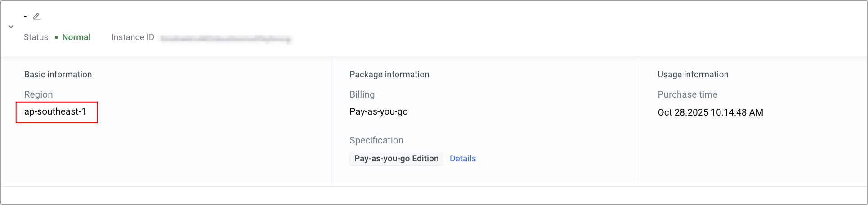
Task: Open the Details link next to specification
Action: coord(462,159)
